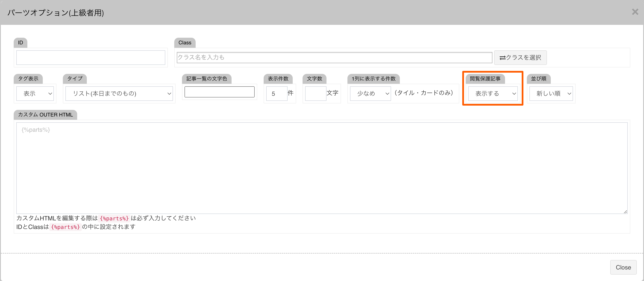Focus the ID input field
644x281 pixels.
91,58
